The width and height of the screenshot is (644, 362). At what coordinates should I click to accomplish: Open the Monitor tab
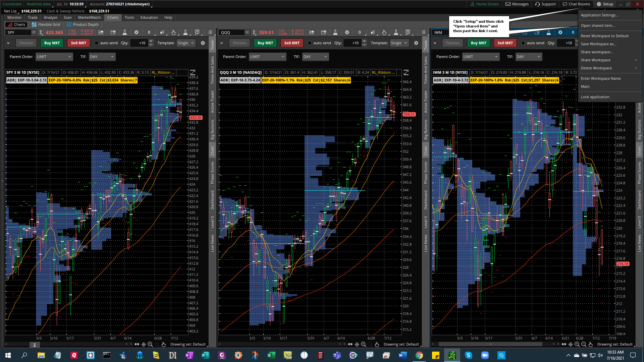[14, 17]
